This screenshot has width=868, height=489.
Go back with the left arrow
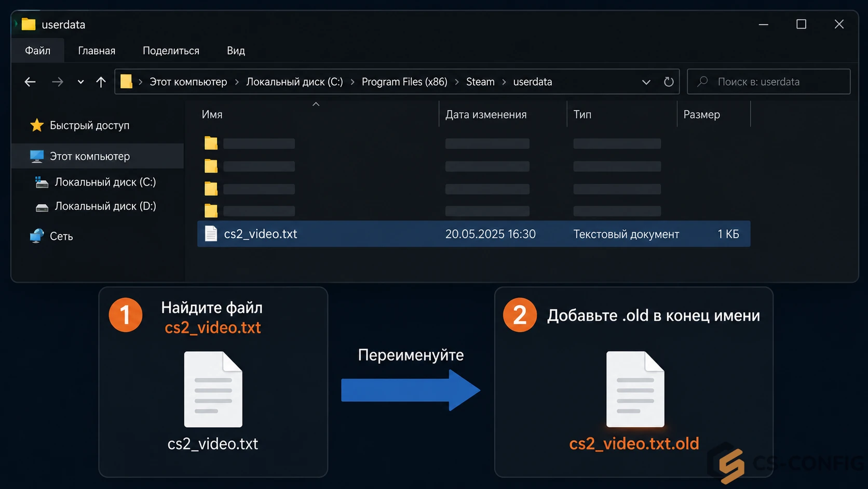tap(30, 82)
